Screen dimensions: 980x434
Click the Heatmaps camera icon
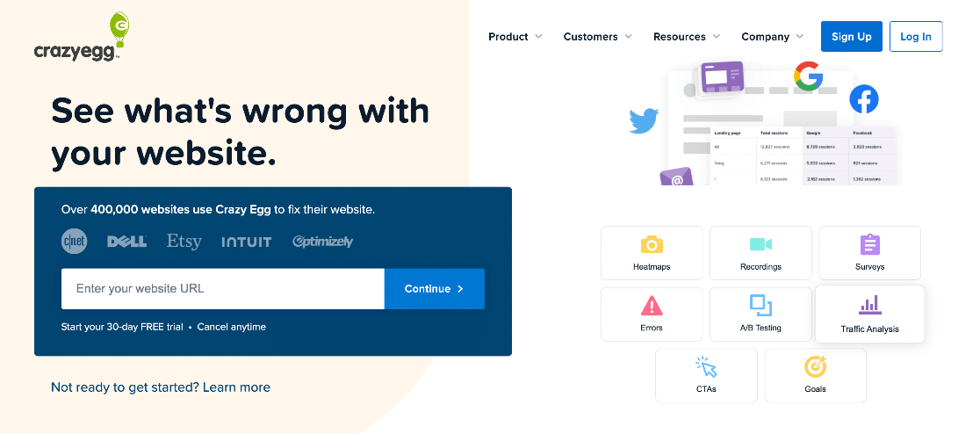651,244
